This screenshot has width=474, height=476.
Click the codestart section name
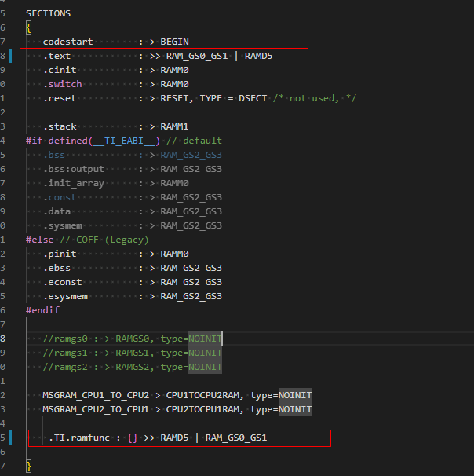point(67,42)
